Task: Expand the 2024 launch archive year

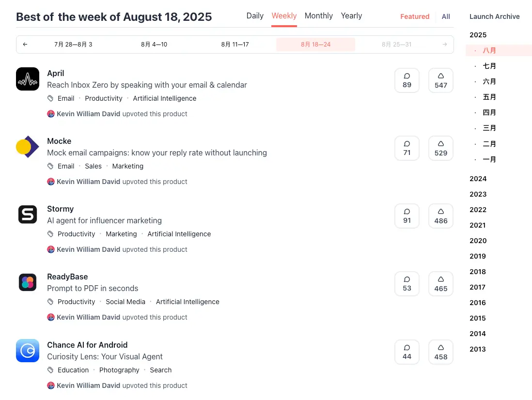Action: point(478,179)
